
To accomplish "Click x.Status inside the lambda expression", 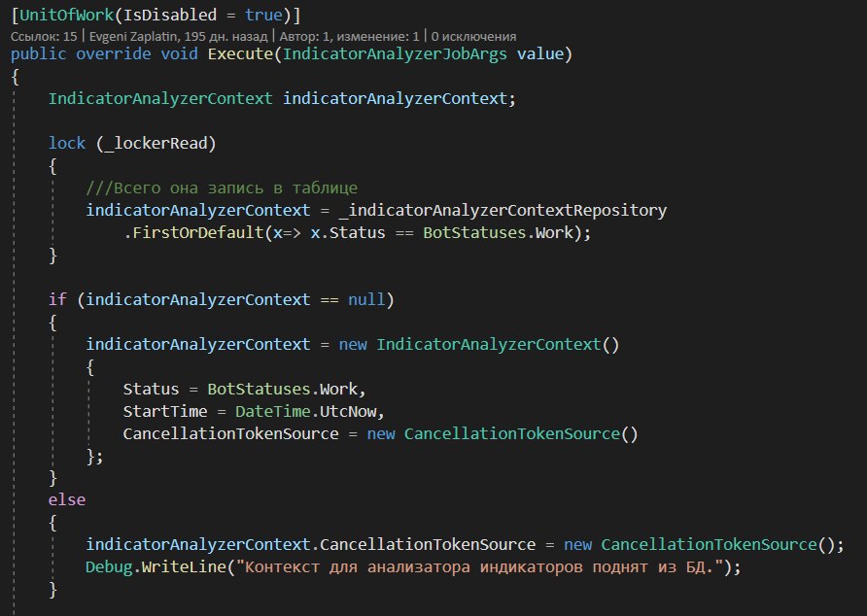I will tap(348, 233).
